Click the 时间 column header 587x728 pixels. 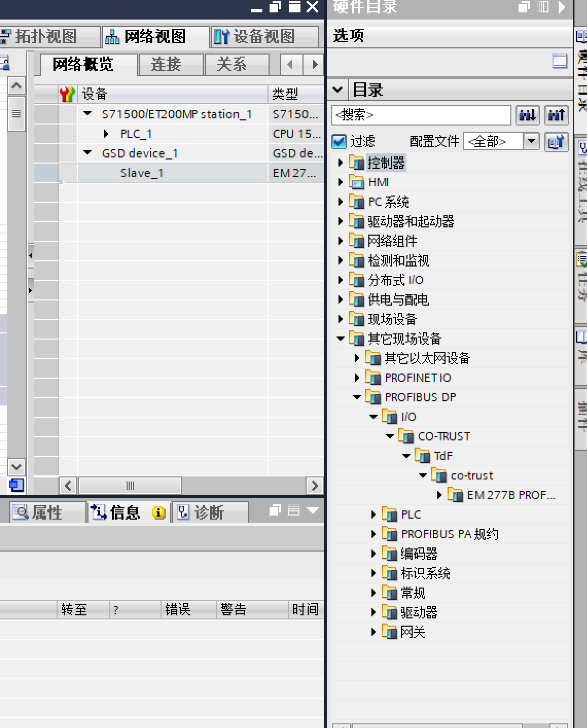(306, 610)
